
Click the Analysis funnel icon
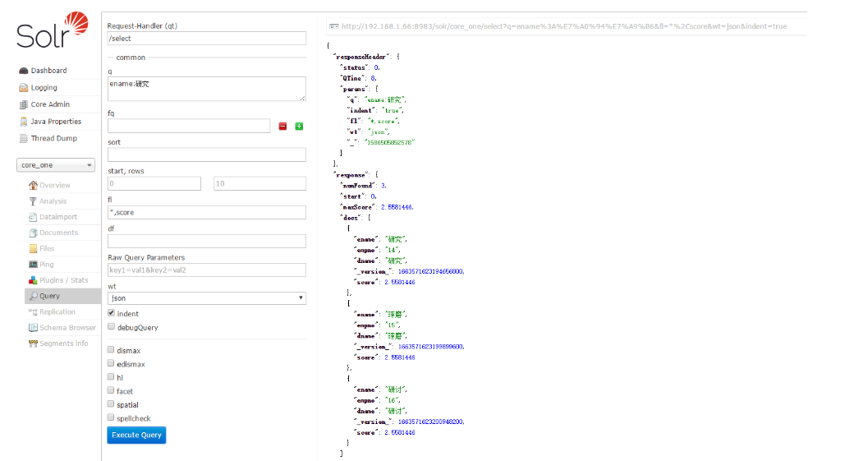tap(33, 201)
